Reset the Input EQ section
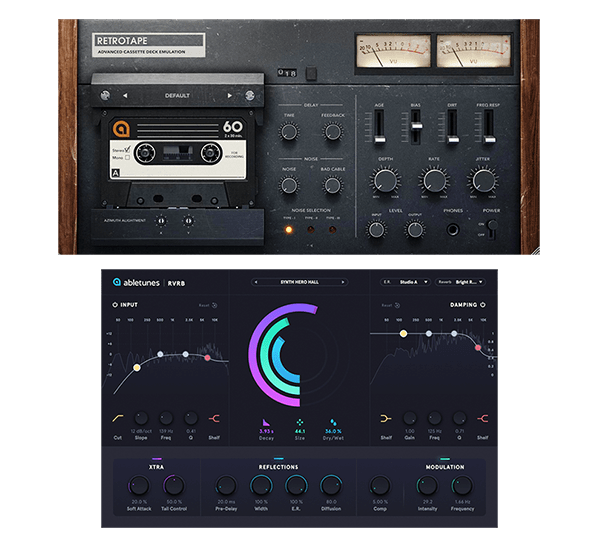The width and height of the screenshot is (600, 543). 208,305
